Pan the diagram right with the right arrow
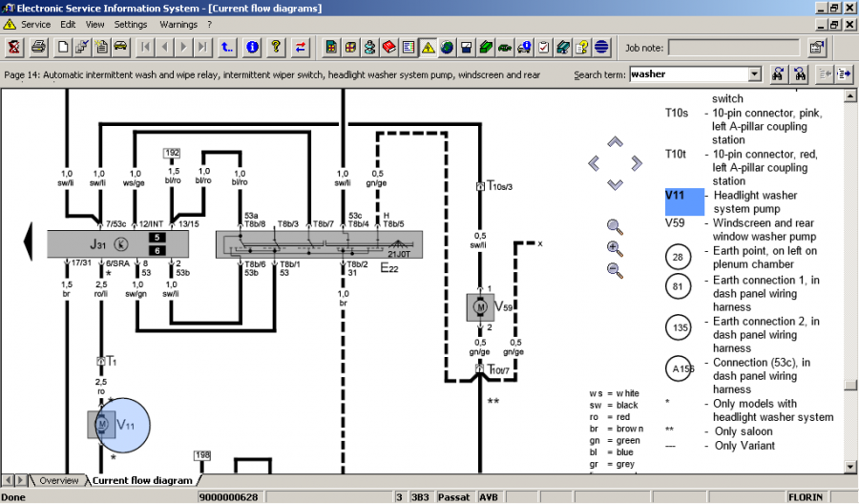 (x=637, y=163)
